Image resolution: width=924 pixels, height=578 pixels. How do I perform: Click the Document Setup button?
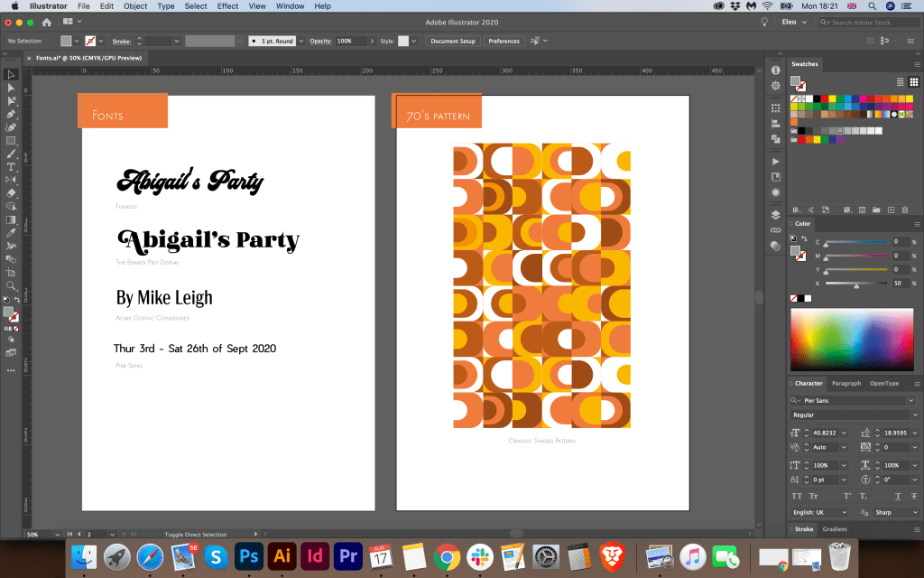452,41
